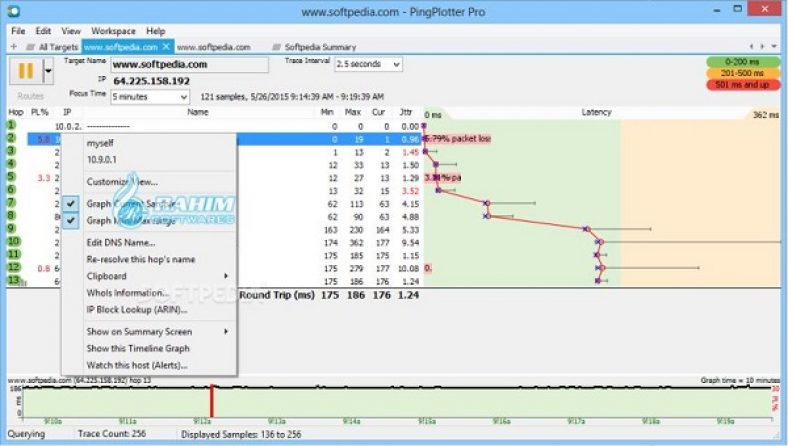The width and height of the screenshot is (788, 446).
Task: Open the File menu
Action: tap(18, 31)
